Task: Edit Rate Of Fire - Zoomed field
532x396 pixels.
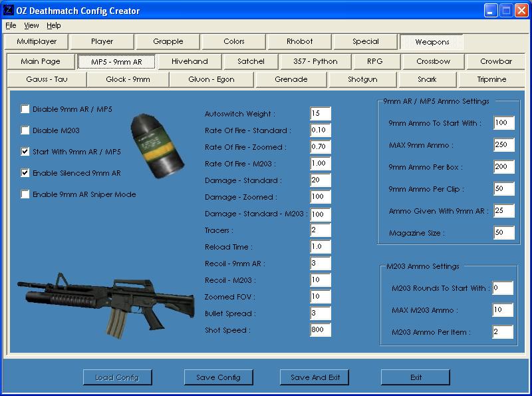Action: point(321,146)
